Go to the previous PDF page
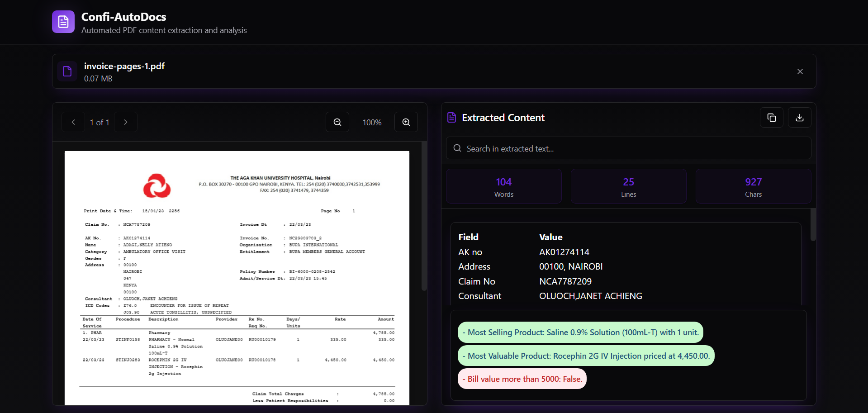Screen dimensions: 868x413 [73, 122]
